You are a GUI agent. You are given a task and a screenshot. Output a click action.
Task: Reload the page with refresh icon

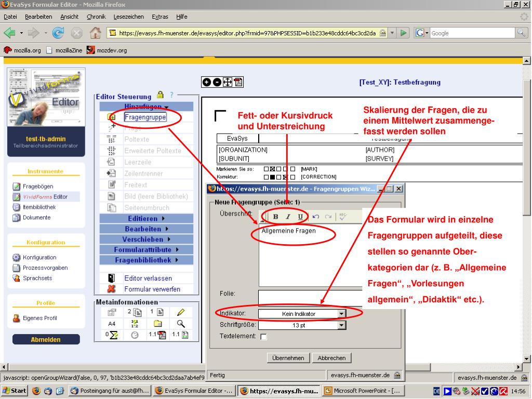point(58,33)
